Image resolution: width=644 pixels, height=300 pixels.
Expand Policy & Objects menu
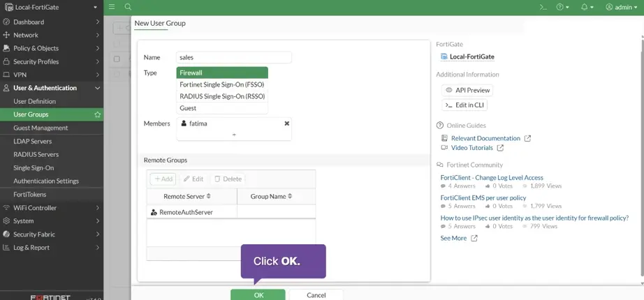[x=52, y=48]
